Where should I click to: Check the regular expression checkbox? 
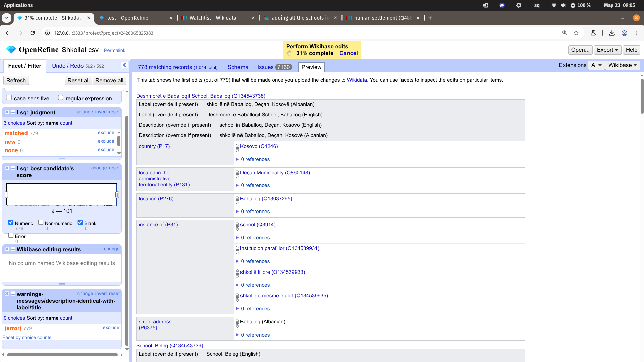61,97
